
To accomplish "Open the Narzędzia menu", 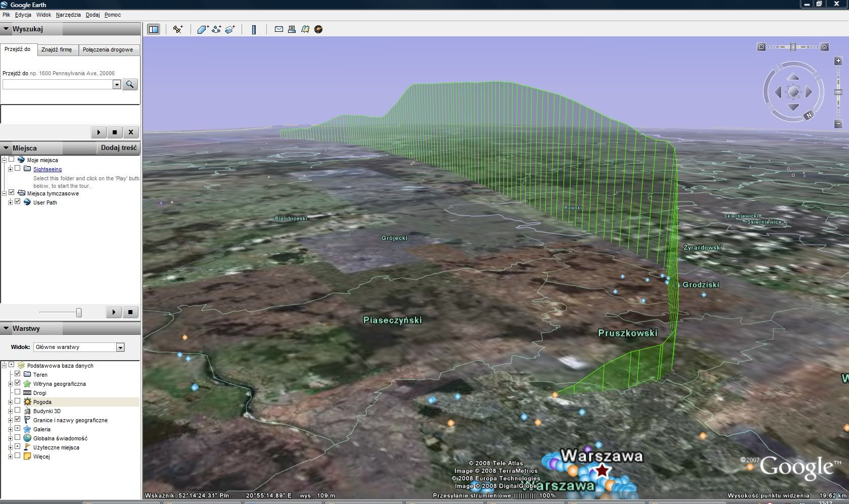I will (68, 15).
